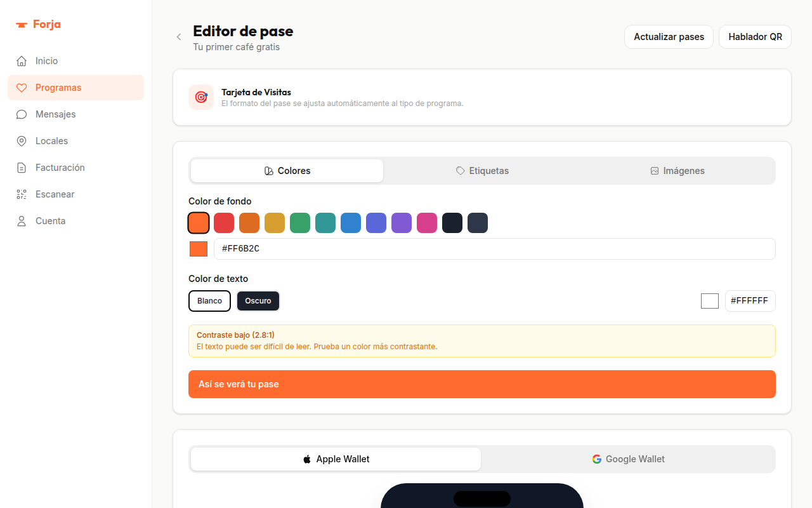Image resolution: width=812 pixels, height=508 pixels.
Task: Switch to the Etiquetas tab
Action: 482,171
